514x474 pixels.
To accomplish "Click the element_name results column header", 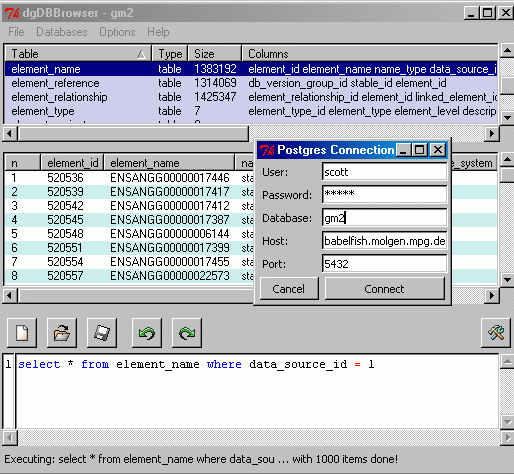I will [x=169, y=163].
